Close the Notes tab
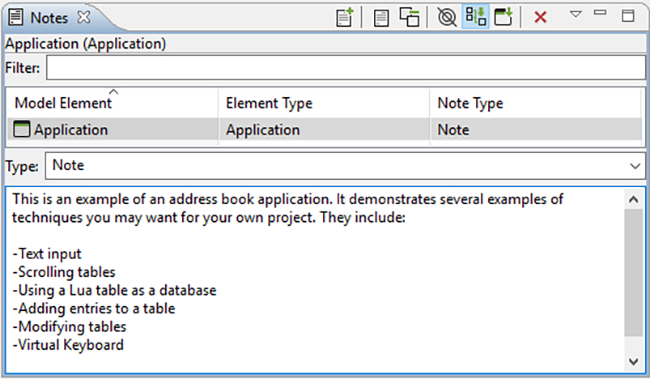The width and height of the screenshot is (650, 379). [x=84, y=17]
